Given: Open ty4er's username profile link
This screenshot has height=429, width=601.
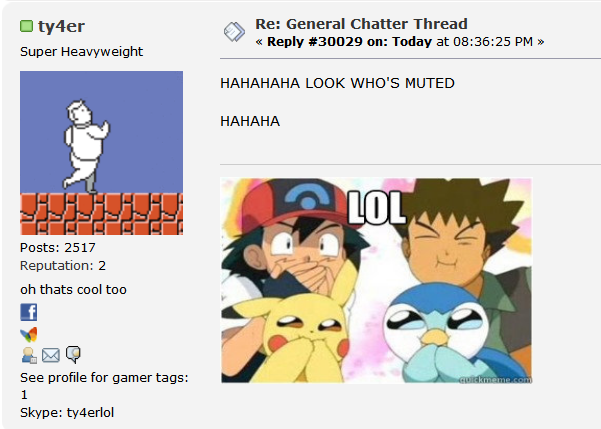Looking at the screenshot, I should (x=61, y=26).
